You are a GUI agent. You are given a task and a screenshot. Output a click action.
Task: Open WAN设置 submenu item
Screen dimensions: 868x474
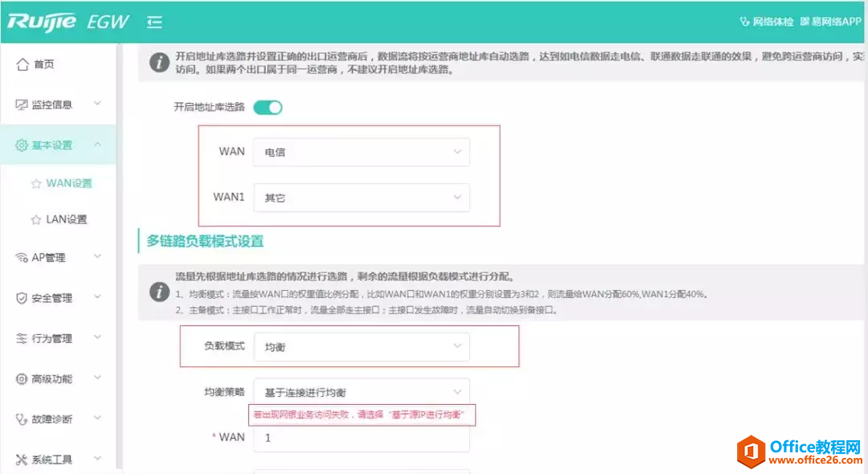(x=68, y=183)
